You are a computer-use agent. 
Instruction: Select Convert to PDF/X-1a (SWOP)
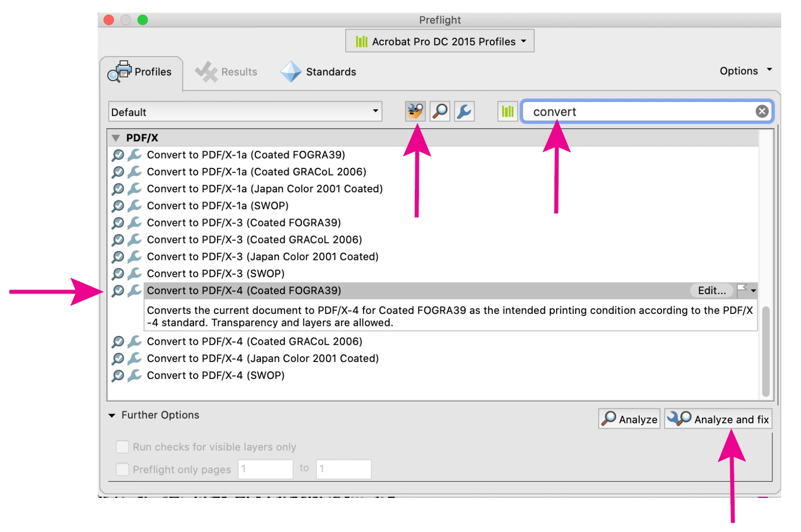pyautogui.click(x=218, y=206)
